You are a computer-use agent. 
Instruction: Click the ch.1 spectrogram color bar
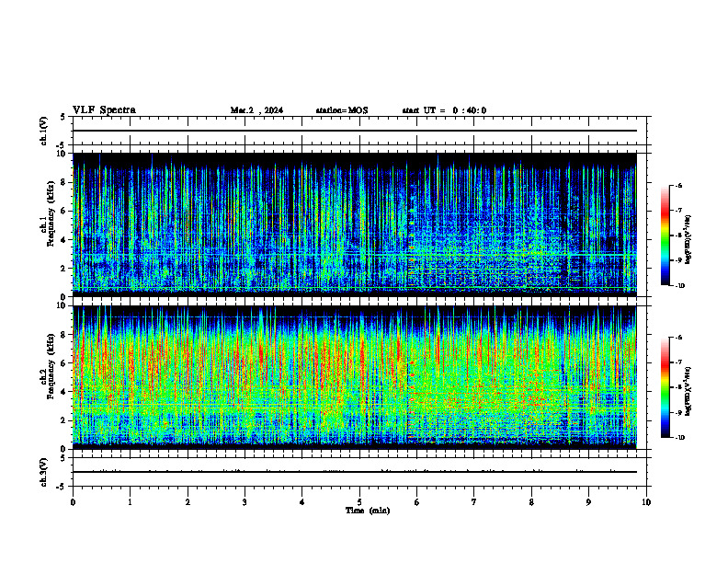(x=665, y=236)
